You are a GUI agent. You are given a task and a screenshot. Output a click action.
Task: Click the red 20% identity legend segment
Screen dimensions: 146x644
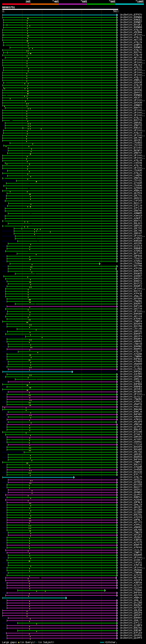click(16, 4)
